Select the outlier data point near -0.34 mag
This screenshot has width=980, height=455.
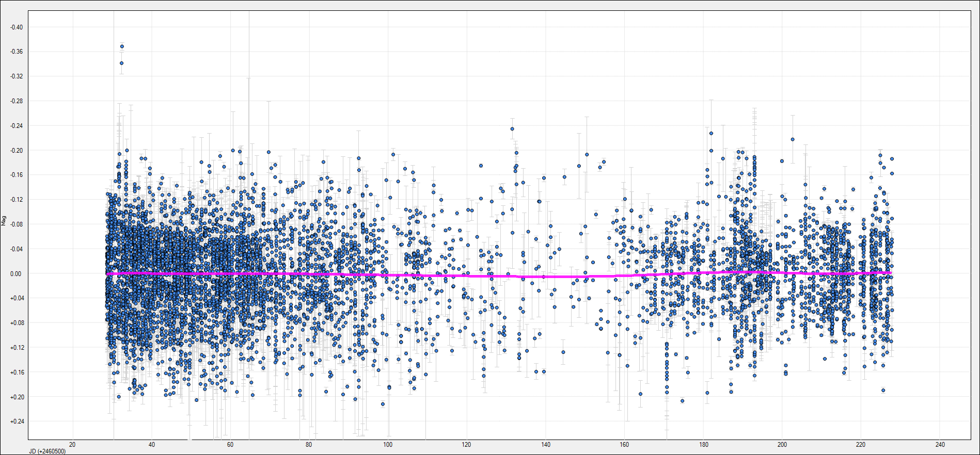point(121,63)
